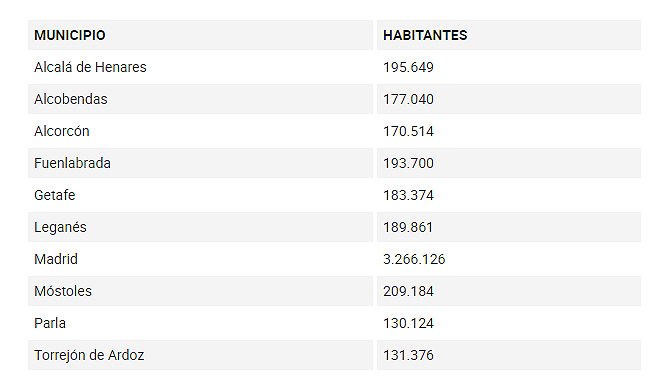Select Fuenlabrada's value 193.700
The height and width of the screenshot is (387, 666).
click(408, 163)
